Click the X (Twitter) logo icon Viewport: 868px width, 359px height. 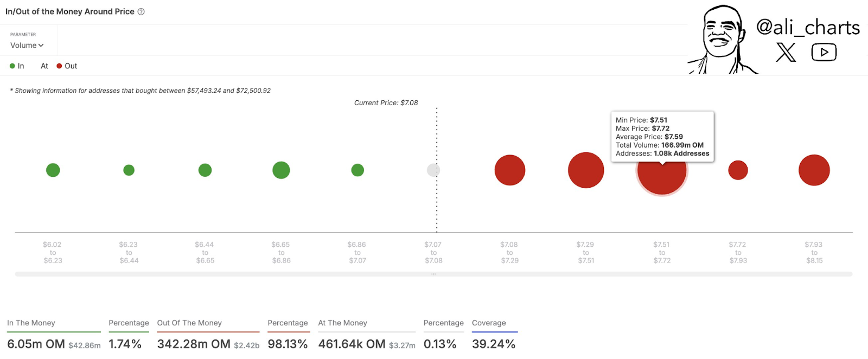(x=785, y=52)
